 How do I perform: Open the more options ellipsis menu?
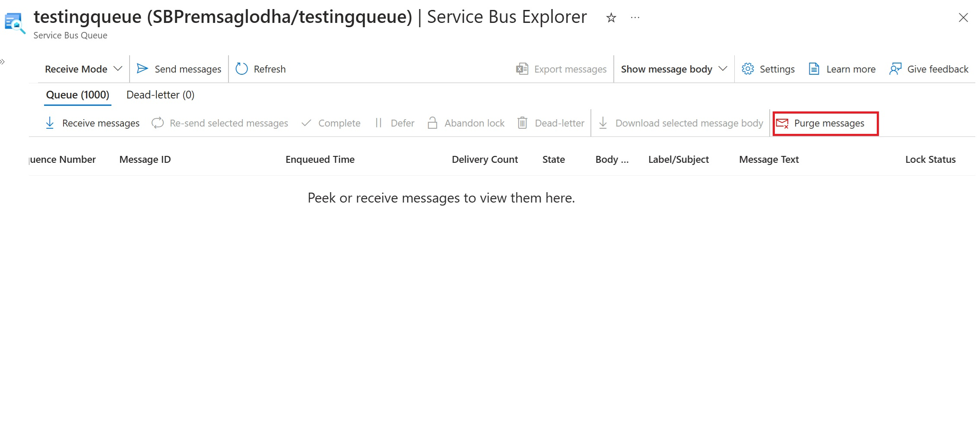pos(635,18)
